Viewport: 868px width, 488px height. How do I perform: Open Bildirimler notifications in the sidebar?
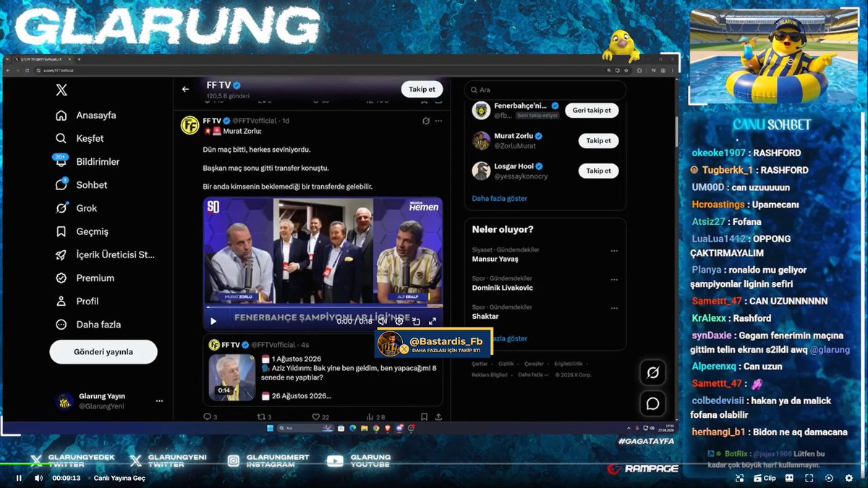(x=88, y=161)
